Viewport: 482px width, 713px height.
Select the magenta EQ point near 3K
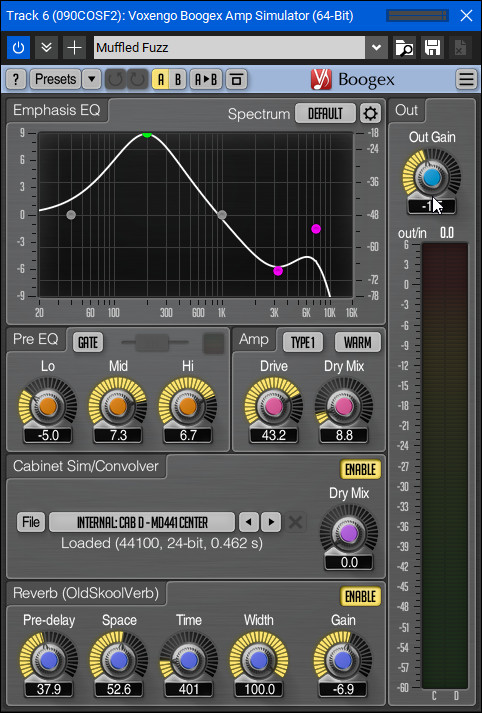point(278,271)
